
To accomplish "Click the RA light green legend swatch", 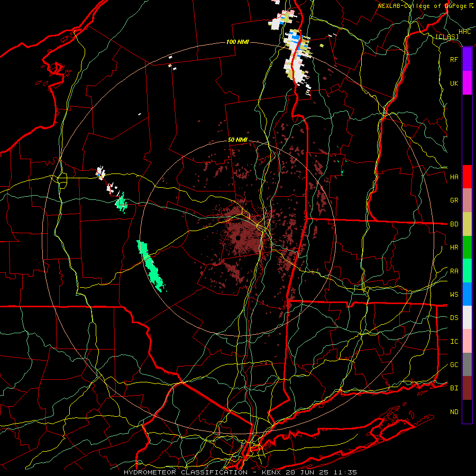I will (x=467, y=271).
